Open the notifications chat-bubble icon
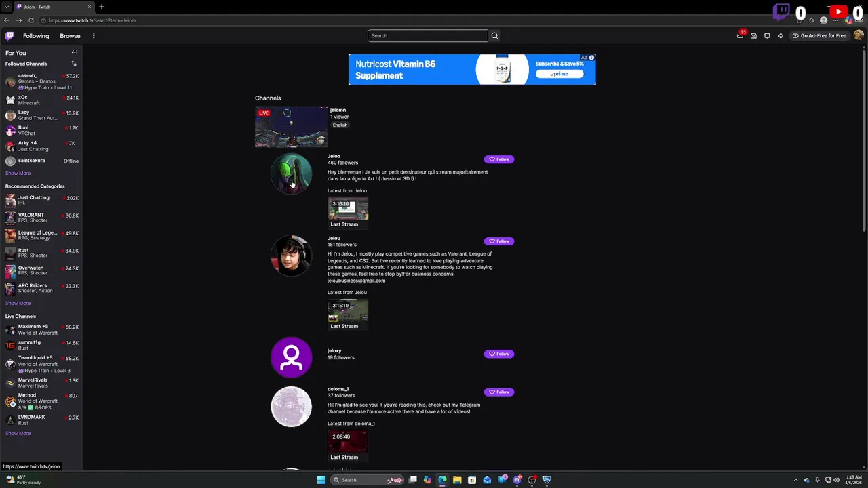This screenshot has width=868, height=488. click(767, 35)
